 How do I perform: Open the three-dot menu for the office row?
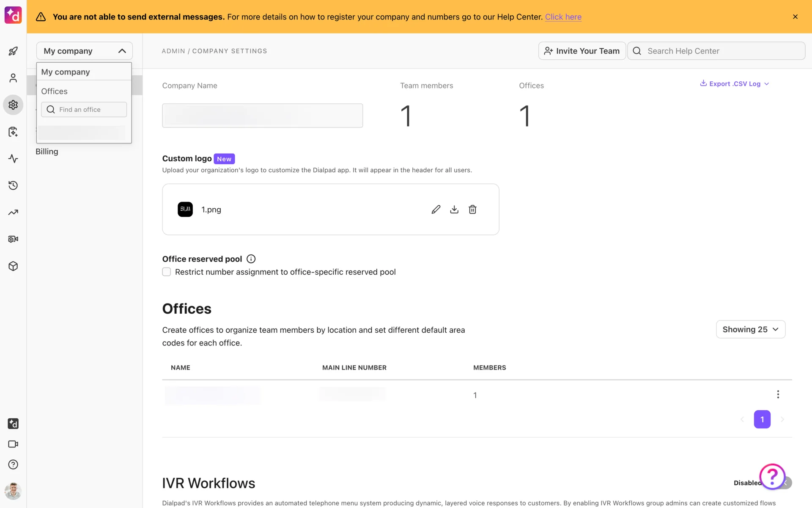click(x=778, y=395)
